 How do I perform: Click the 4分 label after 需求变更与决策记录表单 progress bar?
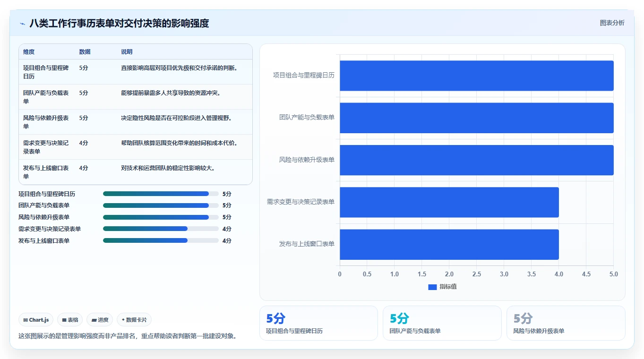pos(227,229)
